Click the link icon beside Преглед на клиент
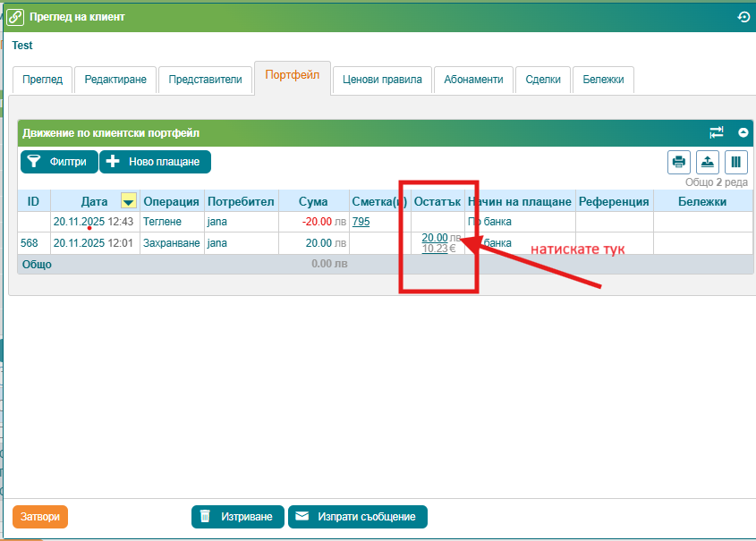The image size is (756, 541). pos(15,17)
